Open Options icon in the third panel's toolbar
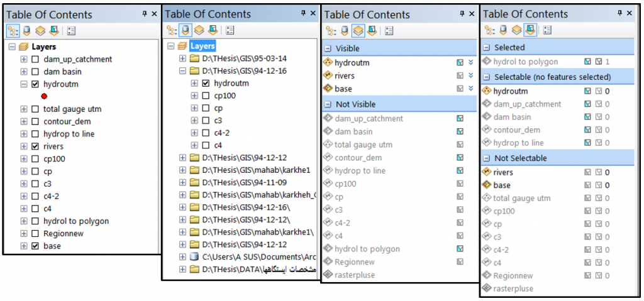The width and height of the screenshot is (644, 301). click(x=389, y=30)
